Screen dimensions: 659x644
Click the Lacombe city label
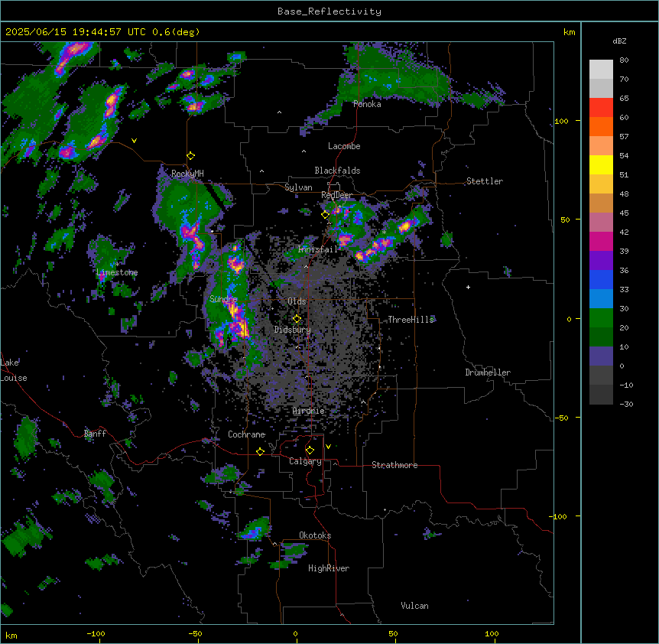coord(344,146)
